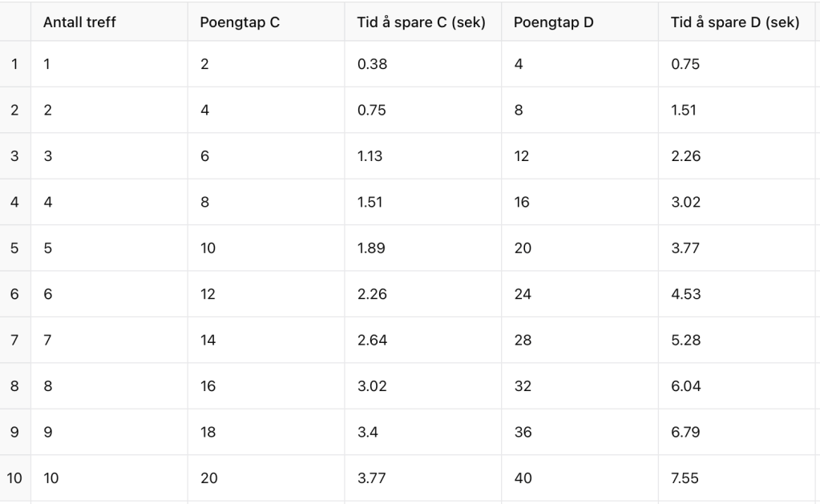The image size is (820, 504).
Task: Click the 'Tid å spare D (sek)' header
Action: (734, 22)
